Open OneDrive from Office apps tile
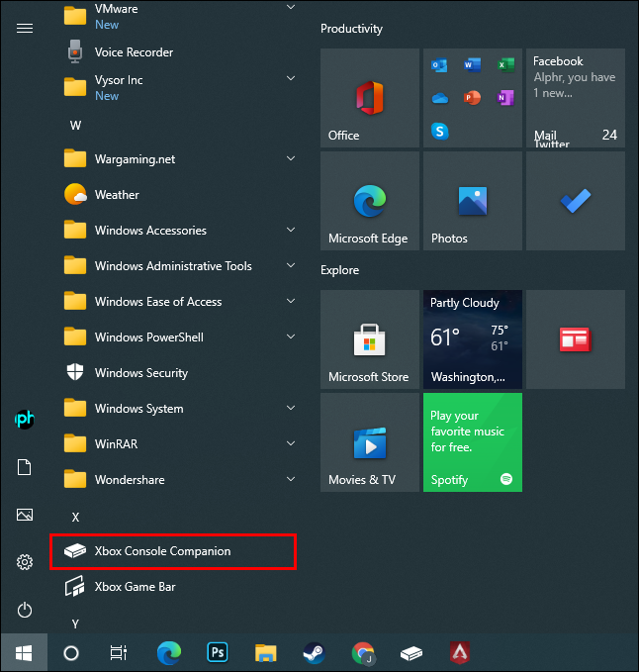This screenshot has width=639, height=672. coord(439,98)
